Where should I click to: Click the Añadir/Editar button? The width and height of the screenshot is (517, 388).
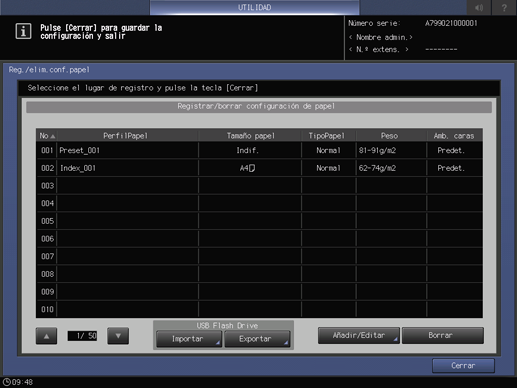coord(359,335)
